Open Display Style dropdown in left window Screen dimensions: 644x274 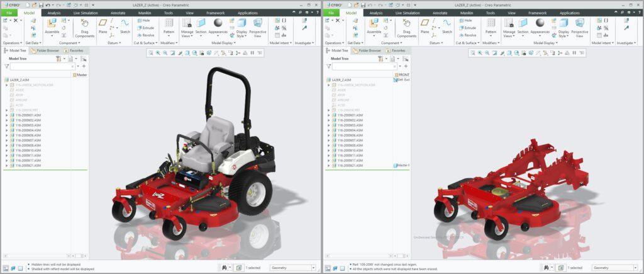pyautogui.click(x=241, y=34)
